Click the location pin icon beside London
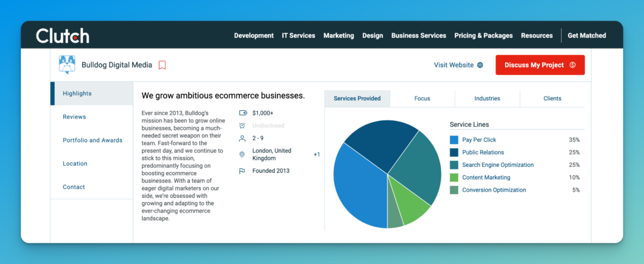The width and height of the screenshot is (644, 264). [x=242, y=154]
